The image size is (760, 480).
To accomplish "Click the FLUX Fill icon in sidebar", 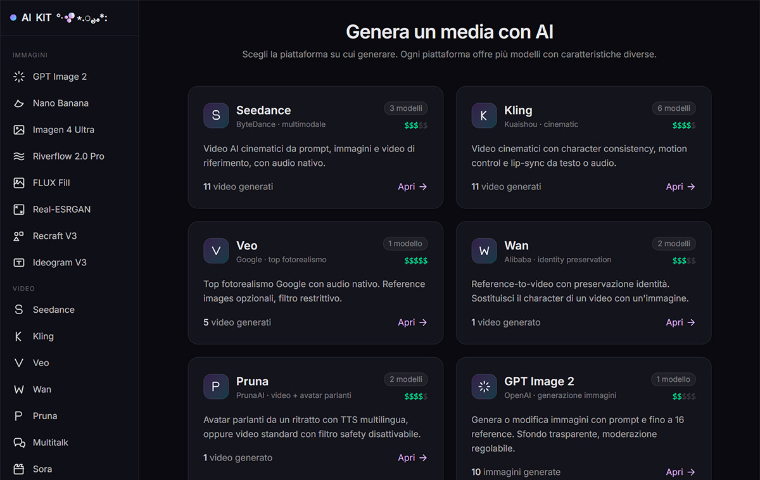I will click(19, 183).
